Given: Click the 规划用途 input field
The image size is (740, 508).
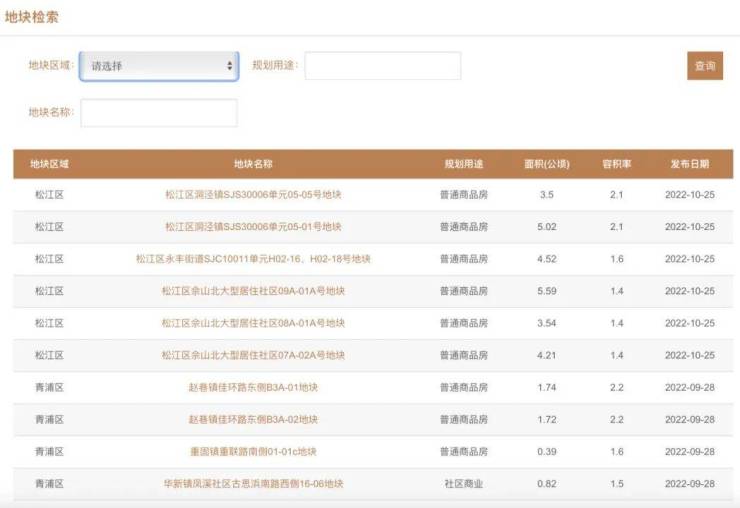Looking at the screenshot, I should (382, 66).
